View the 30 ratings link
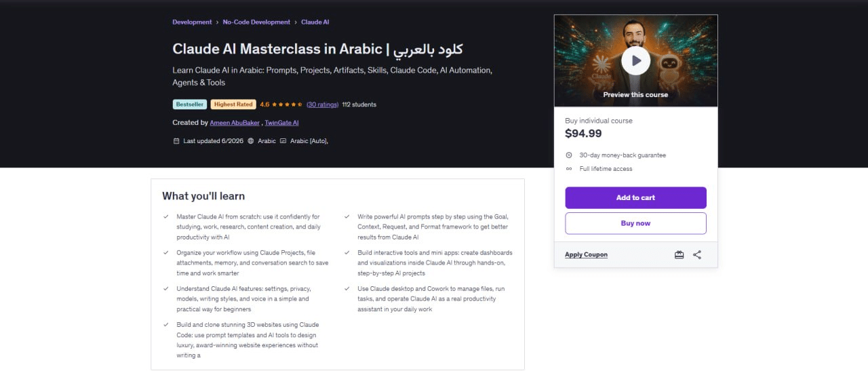Screen dimensions: 868x371 322,104
